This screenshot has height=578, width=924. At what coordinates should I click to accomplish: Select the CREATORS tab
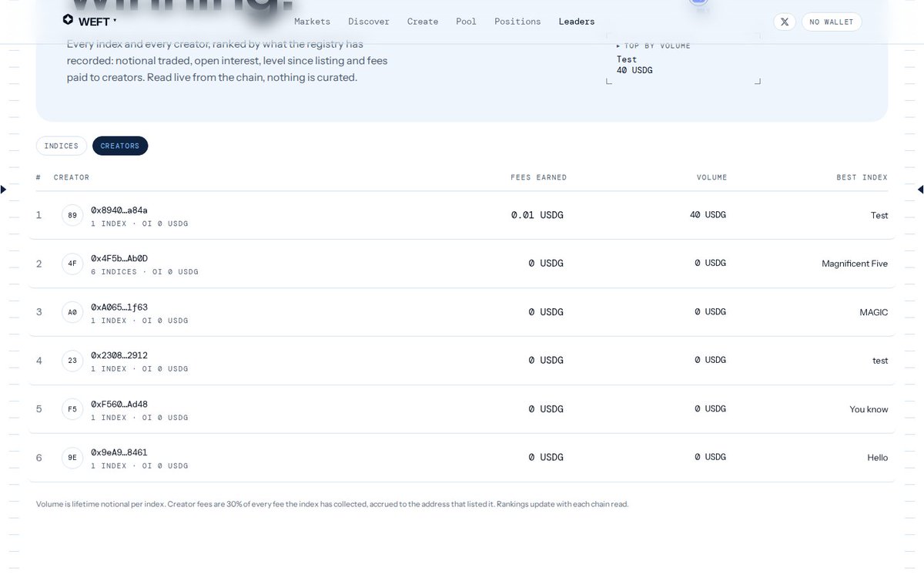[x=120, y=146]
